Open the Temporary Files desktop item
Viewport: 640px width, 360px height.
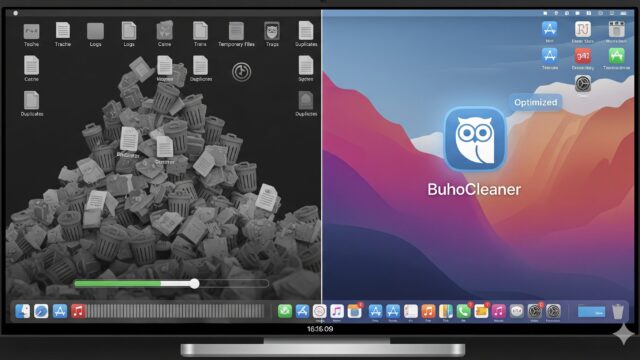click(x=236, y=34)
